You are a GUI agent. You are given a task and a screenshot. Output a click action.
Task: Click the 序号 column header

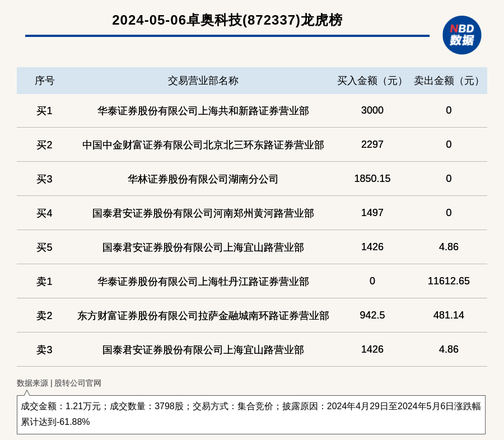(x=45, y=81)
